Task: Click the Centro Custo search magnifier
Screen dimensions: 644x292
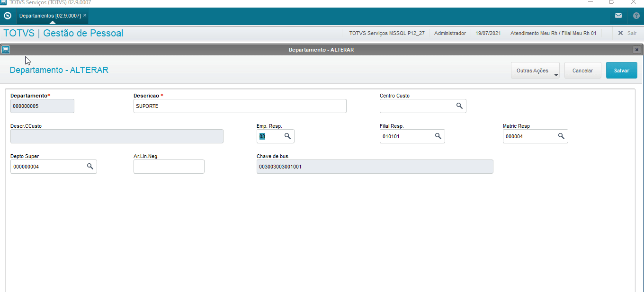Action: click(459, 106)
